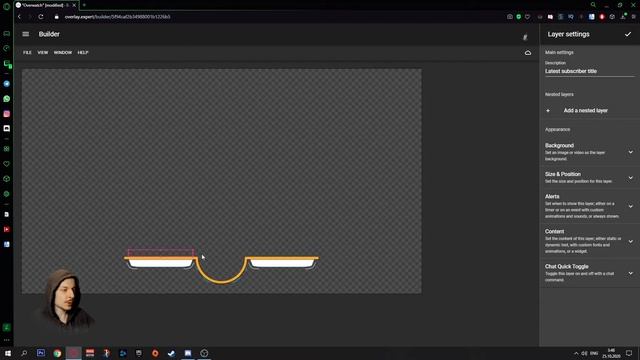This screenshot has width=640, height=360.
Task: Open the FILE menu
Action: tap(27, 53)
